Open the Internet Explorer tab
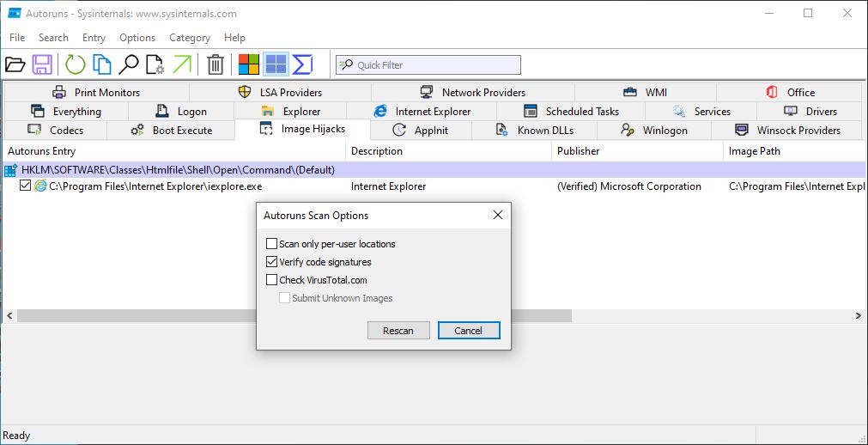This screenshot has width=868, height=445. [x=422, y=112]
